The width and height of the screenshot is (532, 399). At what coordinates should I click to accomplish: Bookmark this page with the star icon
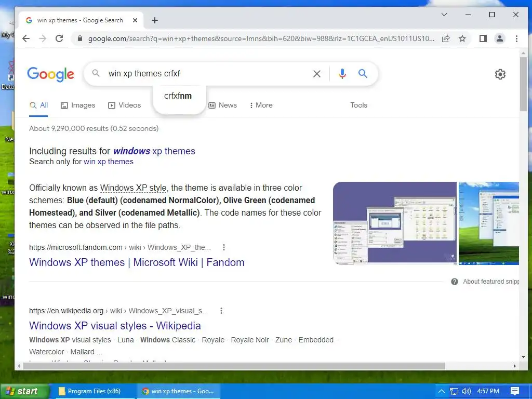tap(462, 38)
